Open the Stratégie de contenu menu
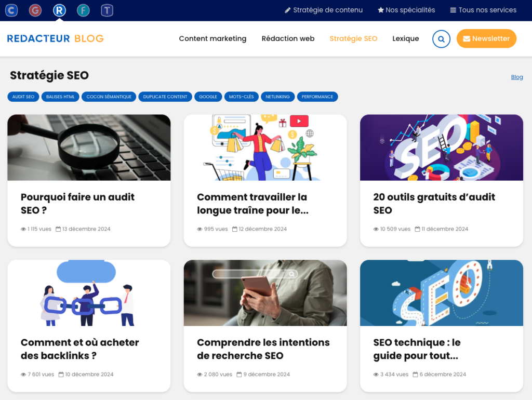The height and width of the screenshot is (400, 532). point(324,10)
